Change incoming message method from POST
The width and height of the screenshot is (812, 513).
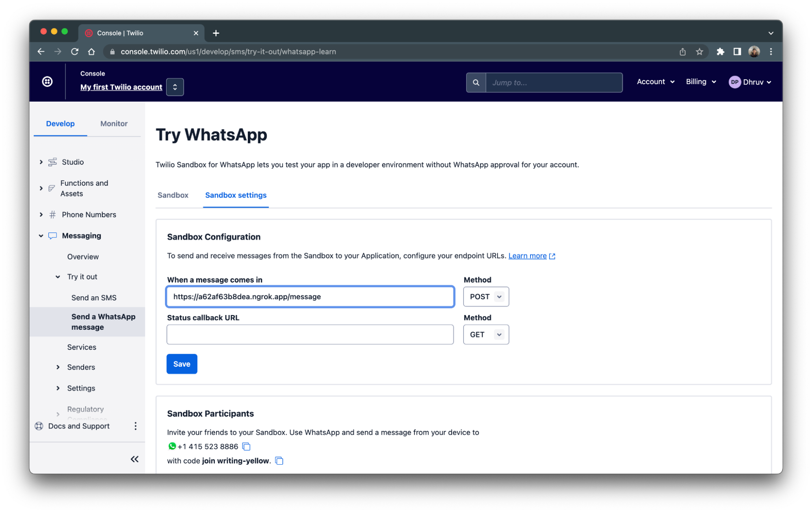[486, 297]
